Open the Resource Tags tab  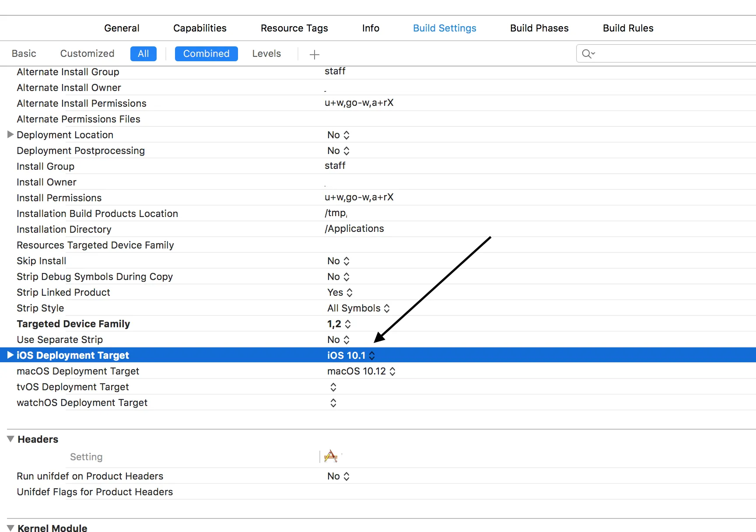point(294,28)
